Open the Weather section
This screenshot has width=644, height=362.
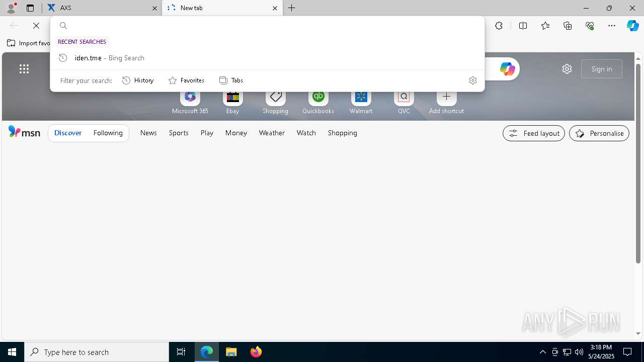(x=272, y=133)
